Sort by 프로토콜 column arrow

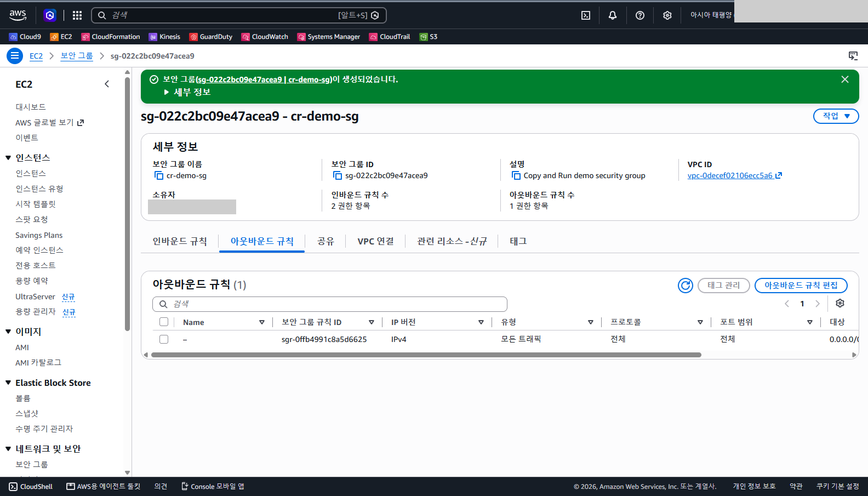pos(700,322)
